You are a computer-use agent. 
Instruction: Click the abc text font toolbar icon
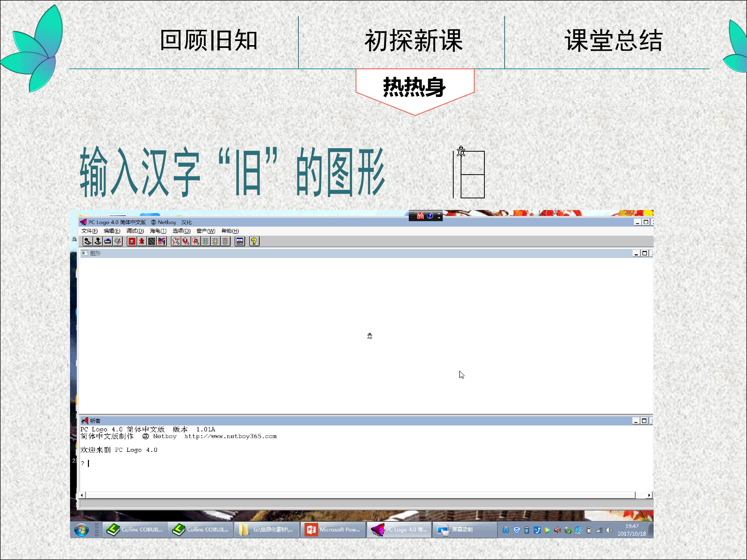[162, 241]
